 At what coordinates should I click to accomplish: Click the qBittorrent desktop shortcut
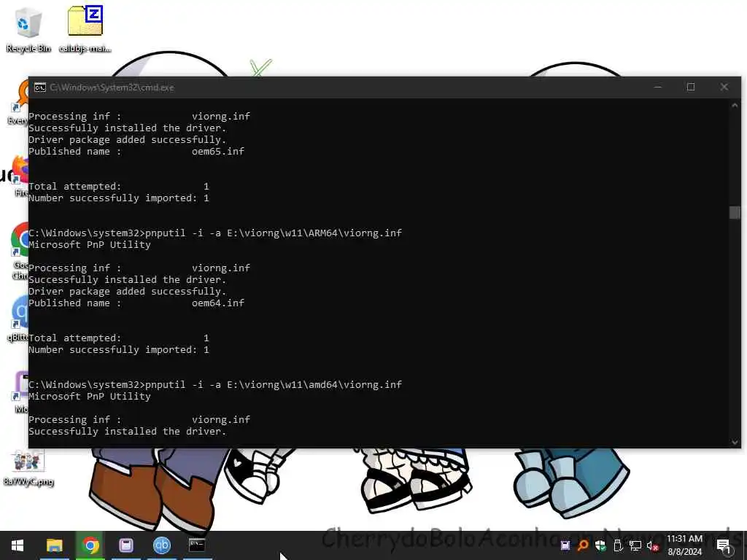(19, 318)
